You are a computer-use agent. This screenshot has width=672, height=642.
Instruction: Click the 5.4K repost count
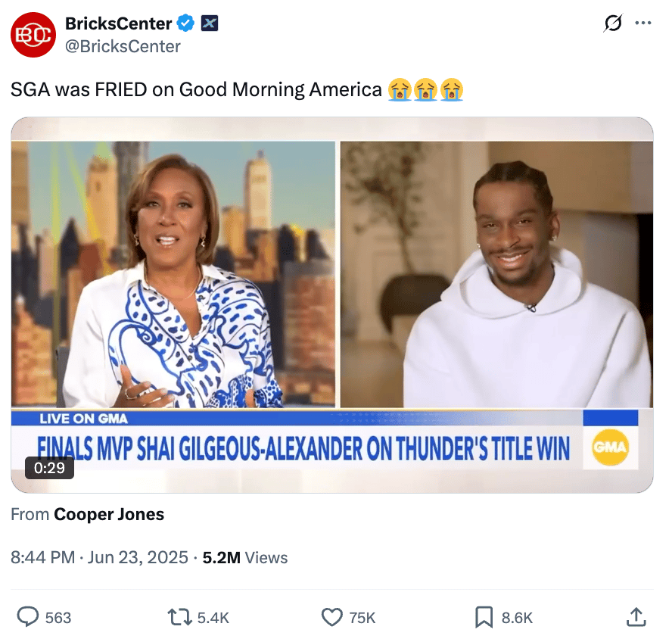(x=213, y=618)
